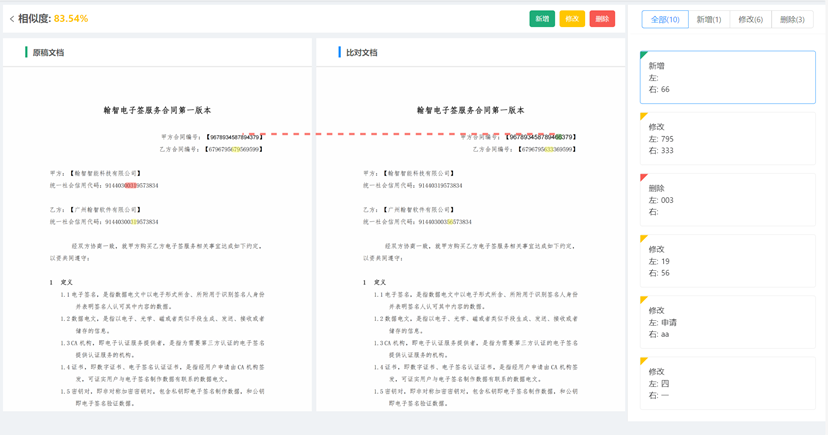The width and height of the screenshot is (828, 435).
Task: Click the green 新增 button
Action: click(542, 19)
